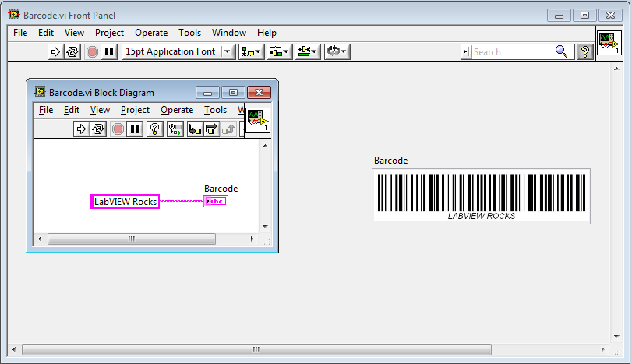Click Block Diagram scroll left arrow

coord(40,239)
